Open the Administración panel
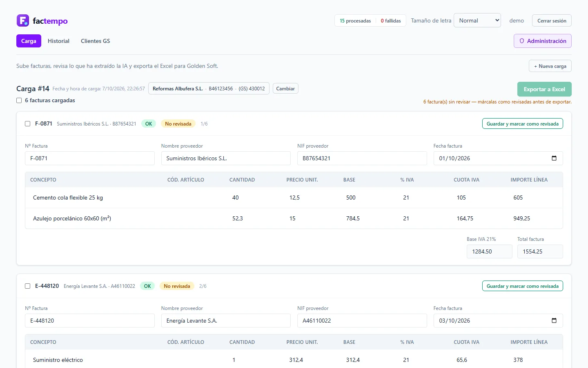588x368 pixels. point(543,41)
